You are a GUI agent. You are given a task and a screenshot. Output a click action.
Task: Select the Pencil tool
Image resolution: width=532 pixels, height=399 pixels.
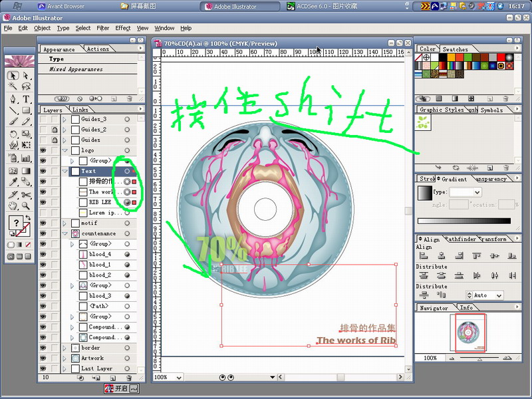(x=26, y=122)
